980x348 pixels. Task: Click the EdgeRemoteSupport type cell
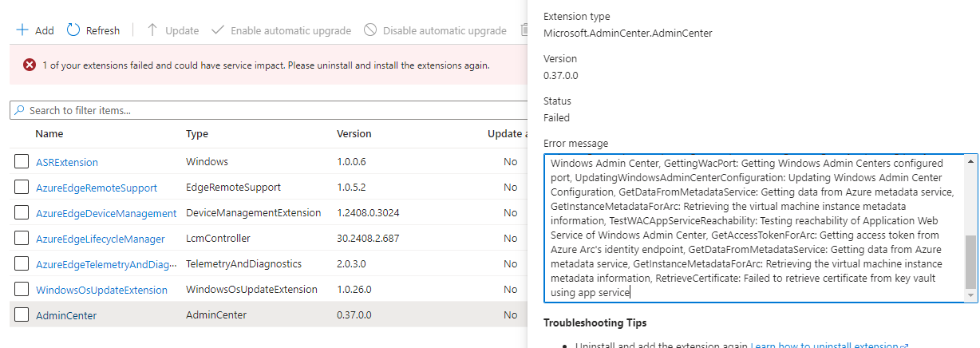pos(233,188)
